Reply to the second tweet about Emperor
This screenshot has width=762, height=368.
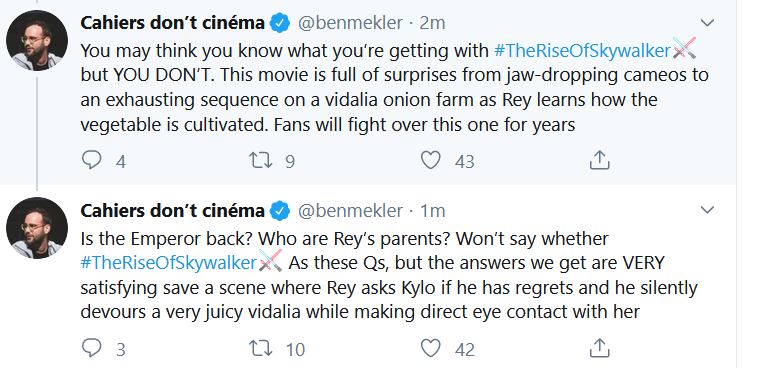click(x=91, y=348)
